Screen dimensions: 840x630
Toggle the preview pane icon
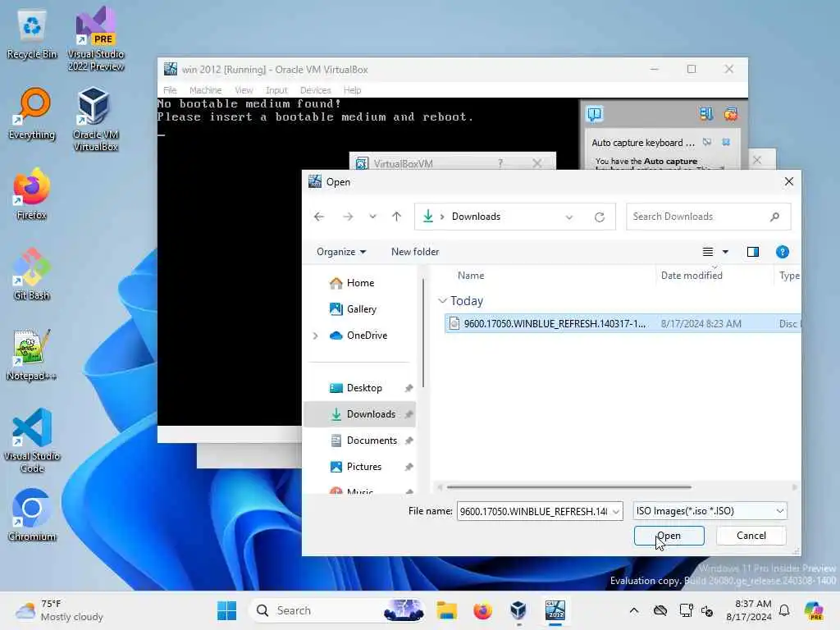(753, 252)
